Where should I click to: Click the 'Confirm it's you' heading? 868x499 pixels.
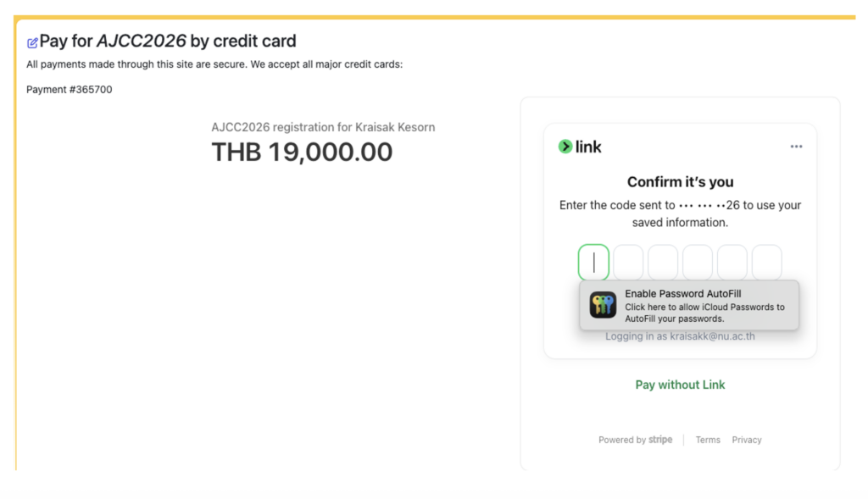tap(680, 182)
